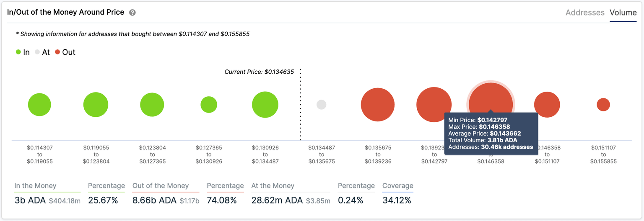Click the red bubble for $0.135675 to $0.139236
The width and height of the screenshot is (644, 221).
pos(378,105)
